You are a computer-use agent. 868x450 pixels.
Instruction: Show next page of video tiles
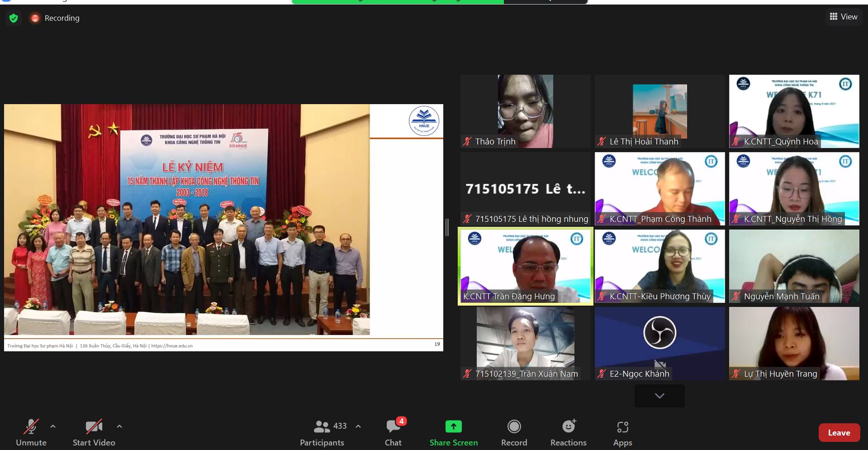pos(659,396)
